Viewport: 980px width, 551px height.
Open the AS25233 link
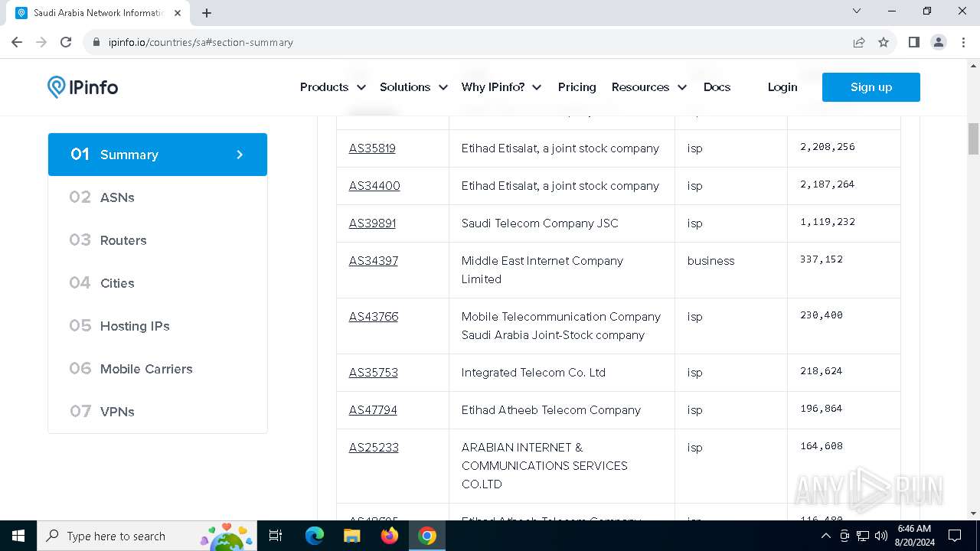click(374, 448)
